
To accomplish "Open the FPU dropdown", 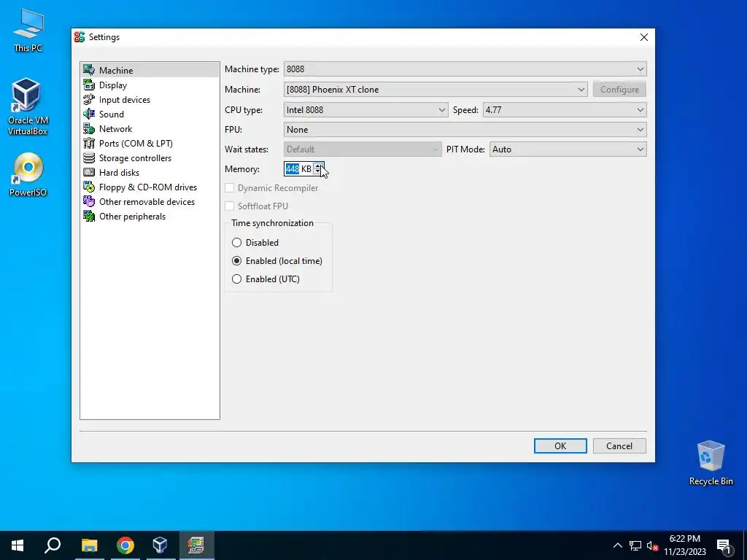I will (x=465, y=130).
